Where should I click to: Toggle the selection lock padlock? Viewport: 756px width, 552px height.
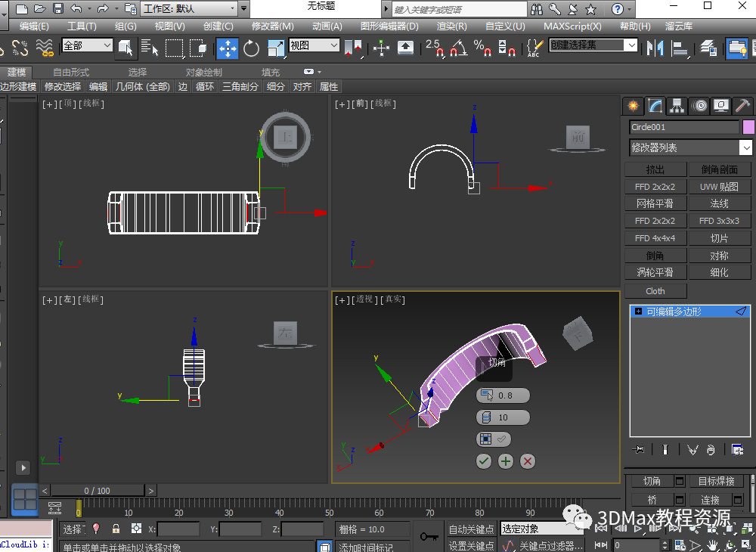tap(116, 529)
